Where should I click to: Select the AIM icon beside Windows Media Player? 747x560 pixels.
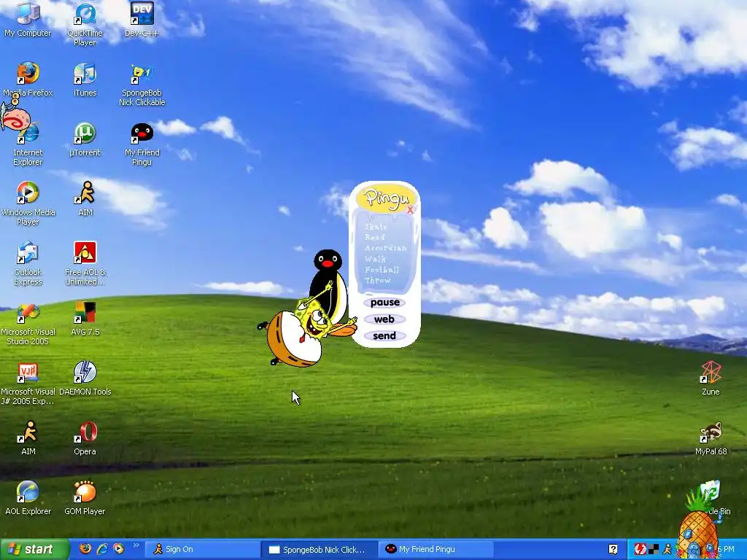[x=85, y=198]
